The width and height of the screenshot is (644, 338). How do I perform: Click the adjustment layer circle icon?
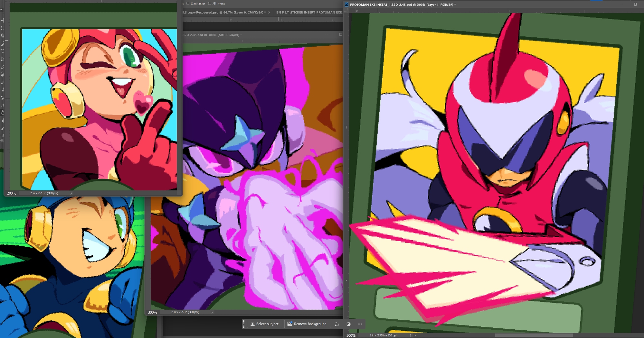pyautogui.click(x=348, y=324)
